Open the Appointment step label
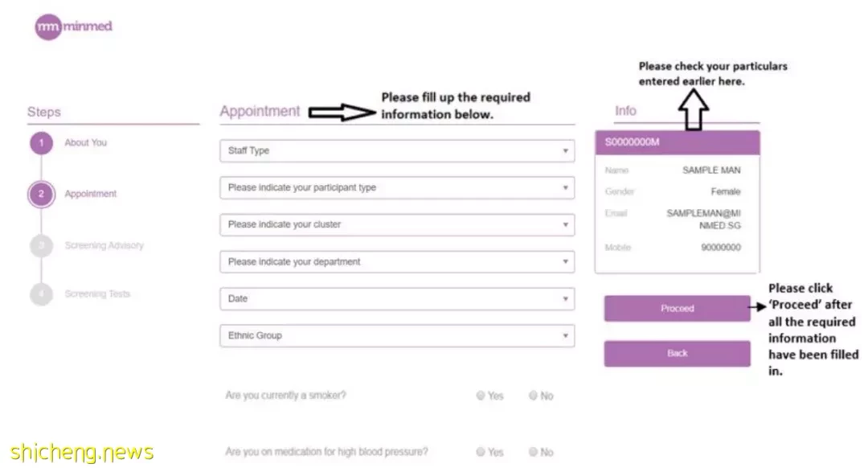Viewport: 868px width, 468px height. [x=90, y=194]
